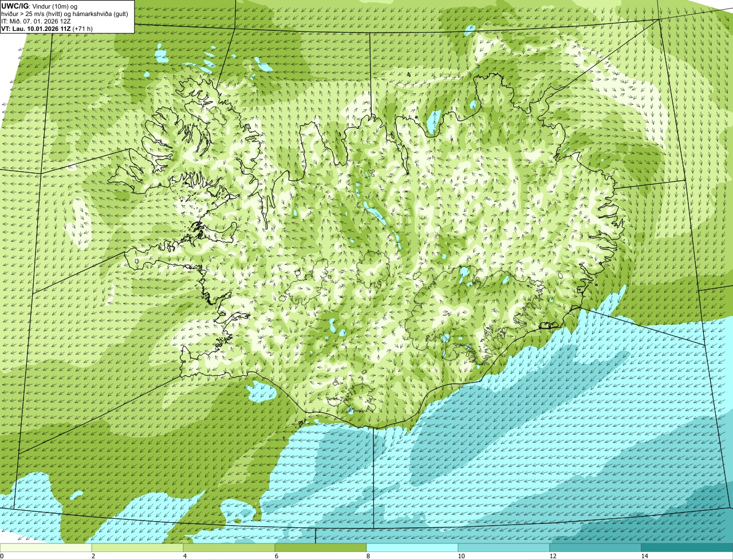Click the title line "UWC/IG: Vindur (10m) og"

(x=40, y=6)
